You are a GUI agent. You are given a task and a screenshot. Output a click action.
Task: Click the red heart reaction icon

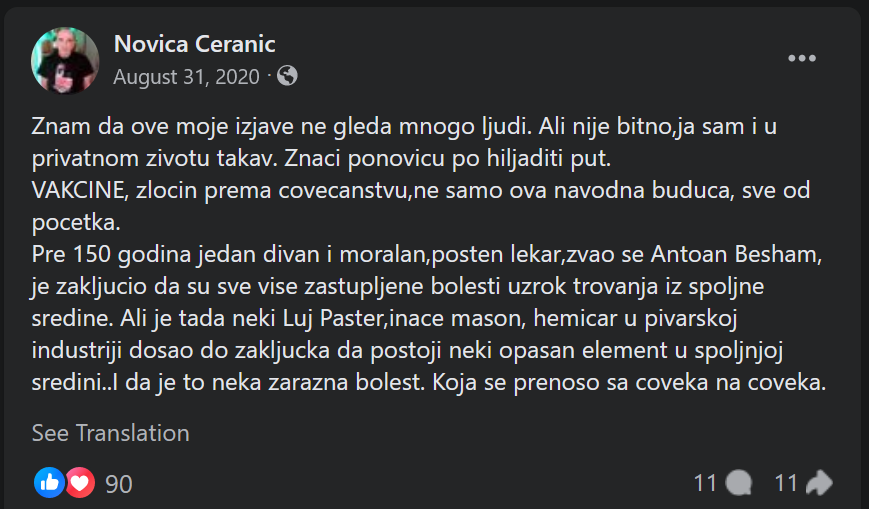79,483
